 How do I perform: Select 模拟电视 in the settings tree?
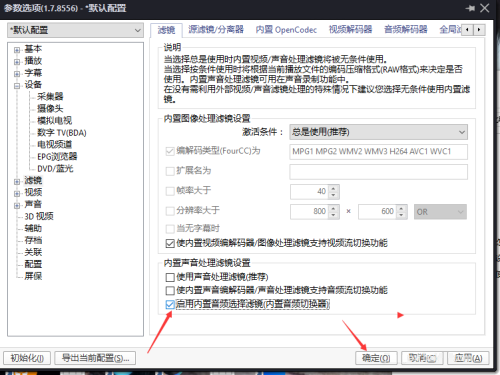[54, 121]
